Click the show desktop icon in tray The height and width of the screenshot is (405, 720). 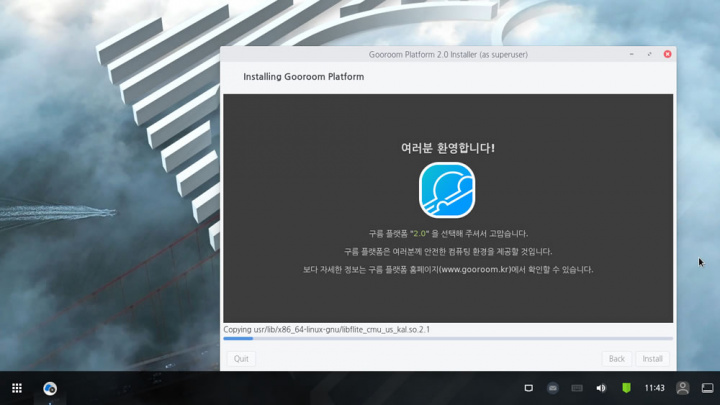[706, 388]
